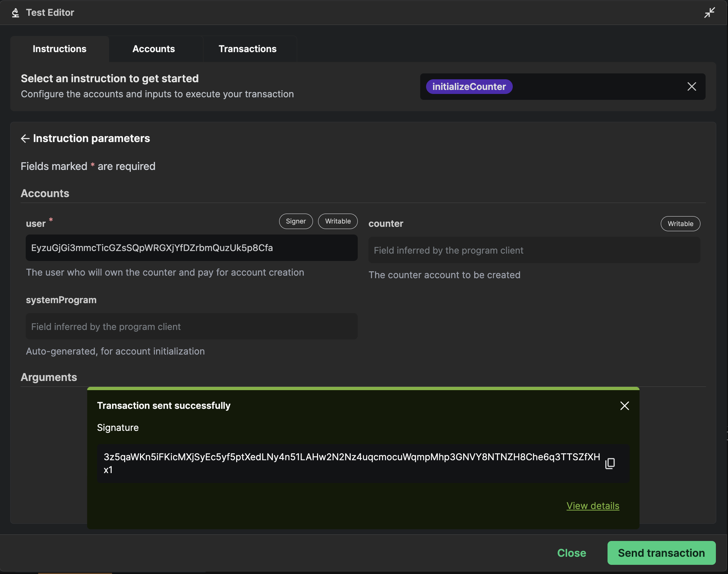Toggle the Signer badge on user account

click(x=295, y=221)
